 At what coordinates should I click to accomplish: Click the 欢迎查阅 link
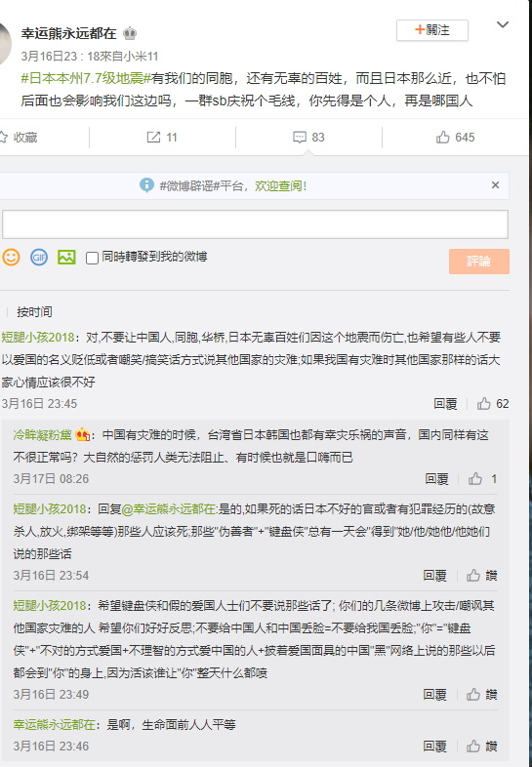click(x=280, y=185)
